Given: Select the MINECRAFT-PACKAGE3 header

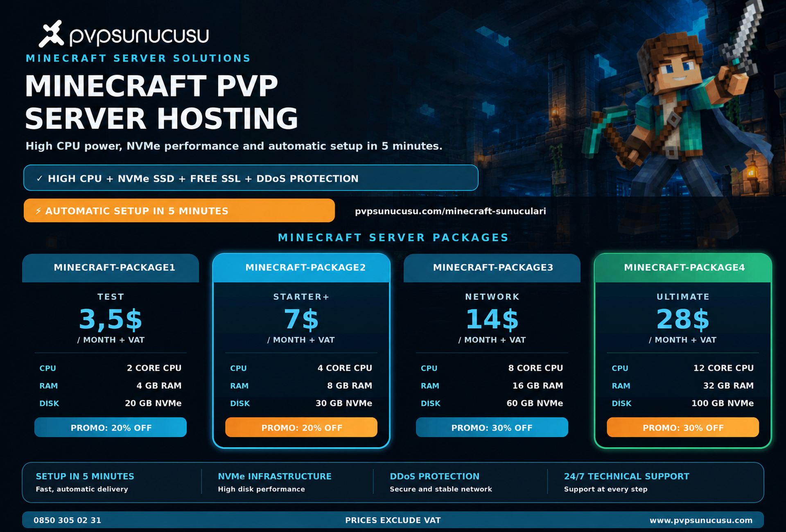Looking at the screenshot, I should point(492,268).
